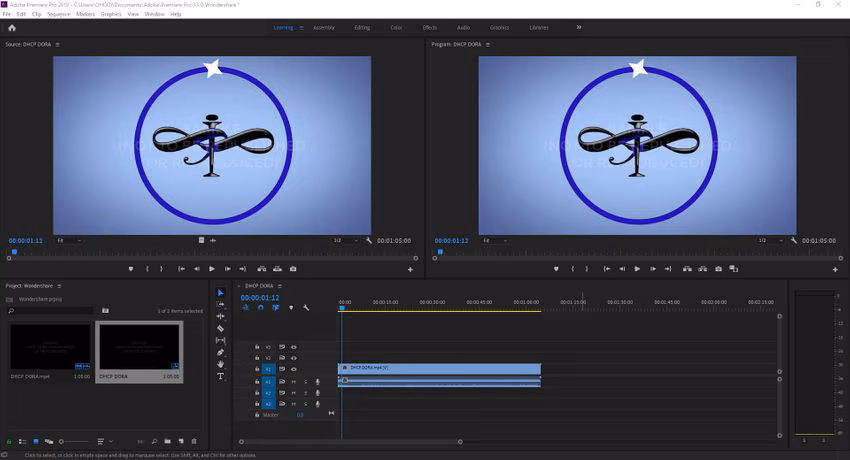
Task: Switch to Color workspace tab
Action: [396, 28]
